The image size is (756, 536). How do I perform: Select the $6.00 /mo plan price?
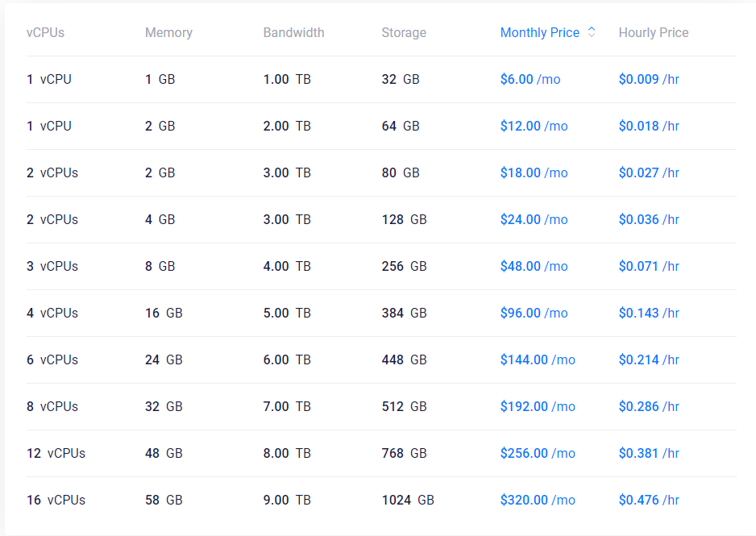(530, 79)
